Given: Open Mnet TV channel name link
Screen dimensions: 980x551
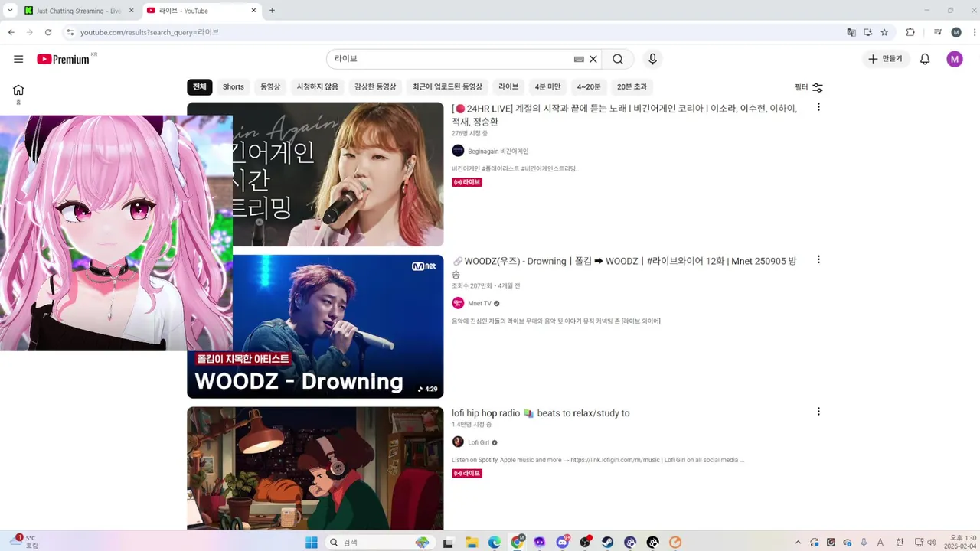Looking at the screenshot, I should pos(479,304).
